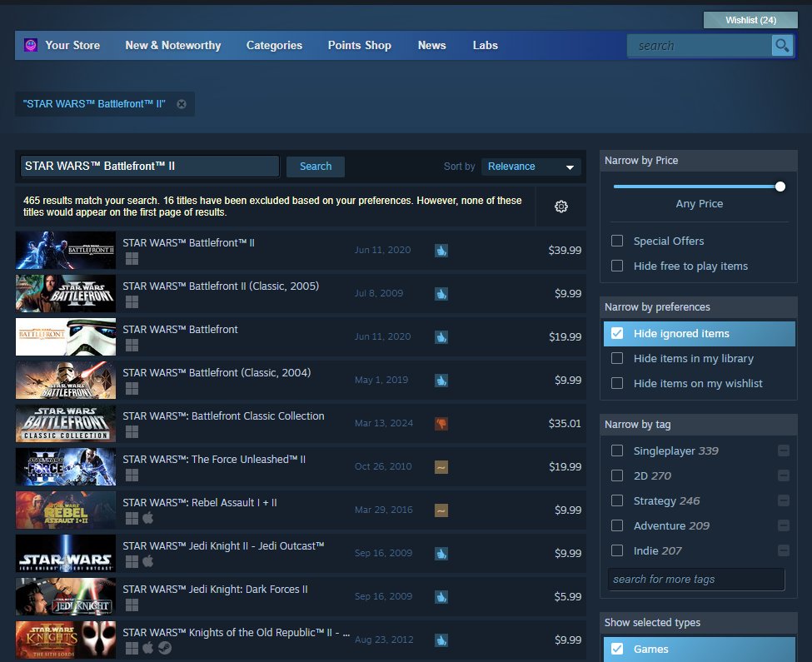Collapse the Narrow by tag section
This screenshot has width=812, height=662.
coord(698,425)
